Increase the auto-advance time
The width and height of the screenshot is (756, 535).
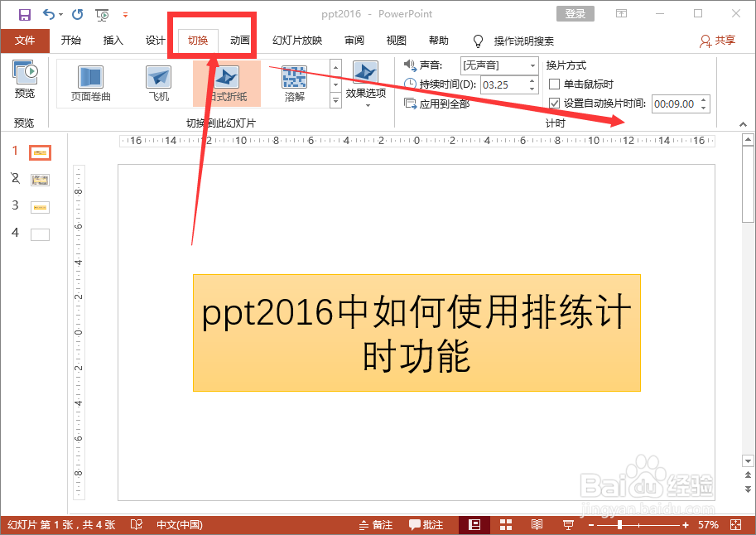tap(704, 99)
